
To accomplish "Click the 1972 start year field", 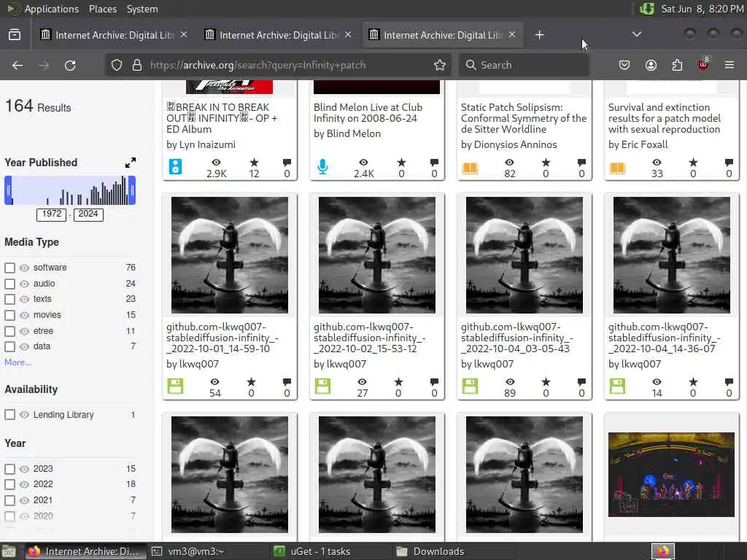I will click(x=52, y=214).
